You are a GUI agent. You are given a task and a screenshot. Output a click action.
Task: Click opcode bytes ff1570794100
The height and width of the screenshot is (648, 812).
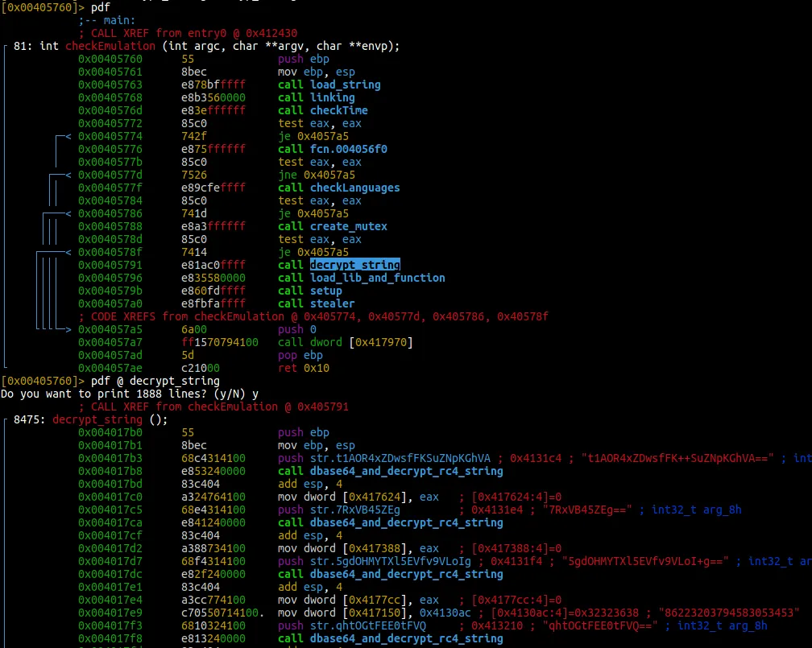click(x=220, y=343)
